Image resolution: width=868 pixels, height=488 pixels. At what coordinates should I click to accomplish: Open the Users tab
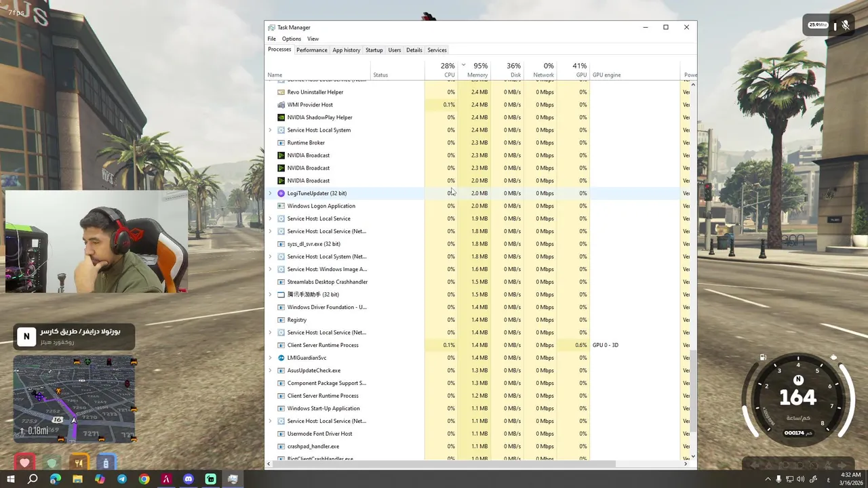(x=395, y=50)
